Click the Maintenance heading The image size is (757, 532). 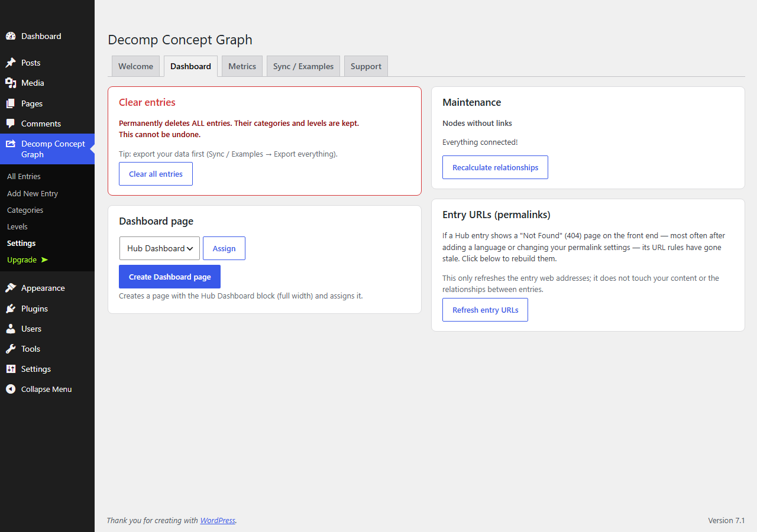471,102
